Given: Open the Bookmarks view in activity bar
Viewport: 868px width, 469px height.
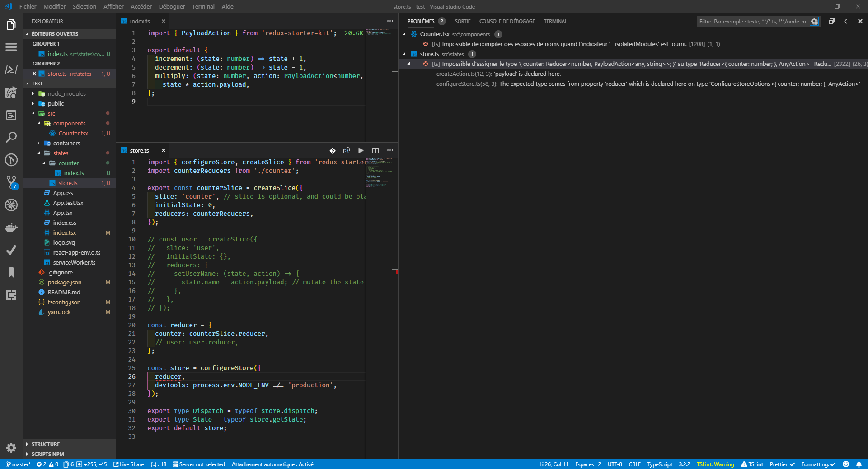Looking at the screenshot, I should [x=11, y=273].
